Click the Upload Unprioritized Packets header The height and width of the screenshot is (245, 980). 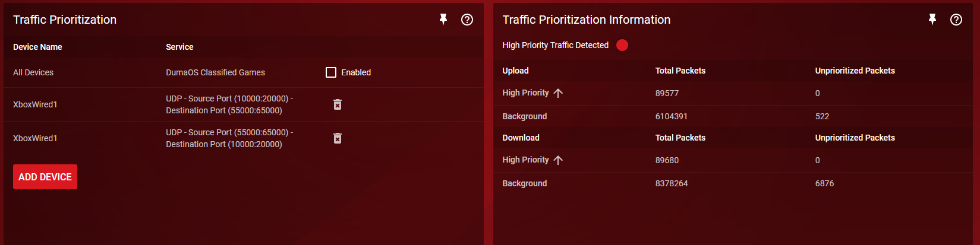855,71
